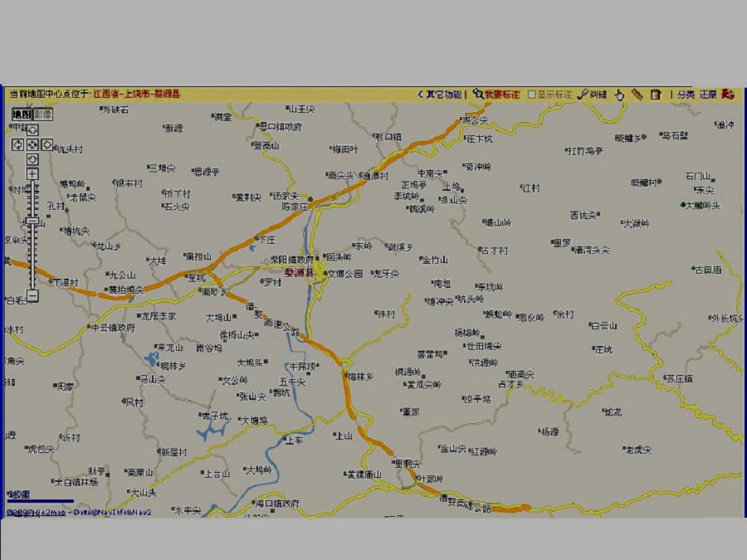Enable the 显示标注 checkbox
Screen dimensions: 747x560
[532, 95]
